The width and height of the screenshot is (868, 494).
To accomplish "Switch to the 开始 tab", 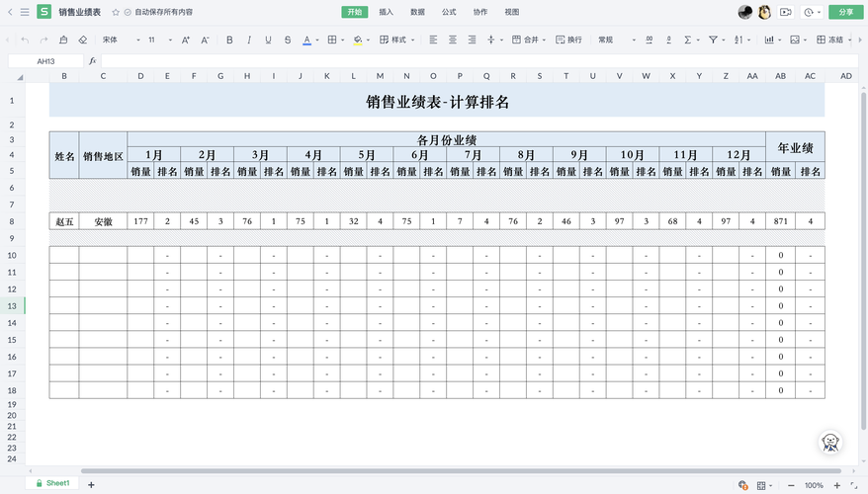I will point(354,12).
